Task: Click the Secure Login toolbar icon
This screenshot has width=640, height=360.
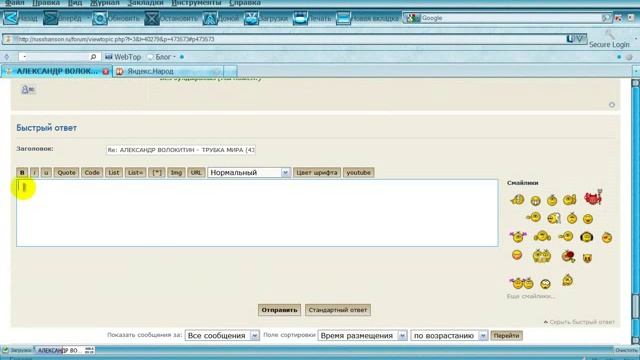Action: 609,40
